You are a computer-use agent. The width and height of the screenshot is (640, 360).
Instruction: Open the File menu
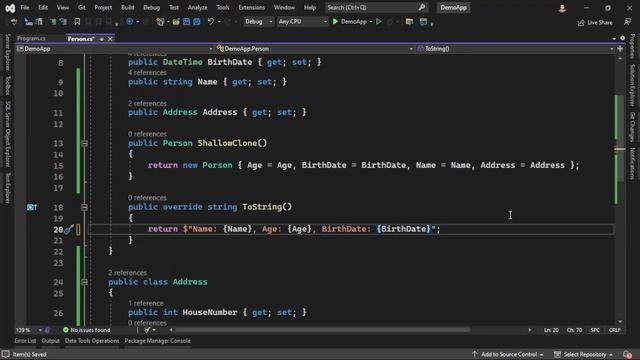click(24, 7)
